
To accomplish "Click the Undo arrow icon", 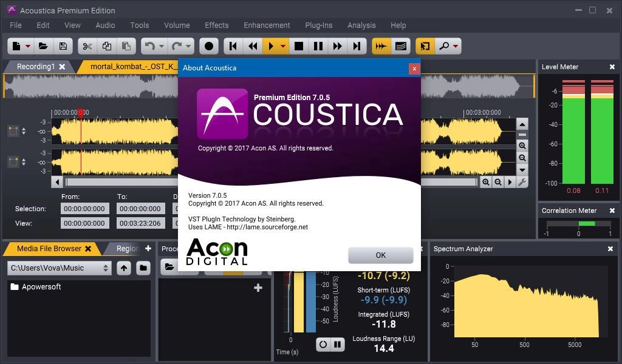I will [x=150, y=46].
